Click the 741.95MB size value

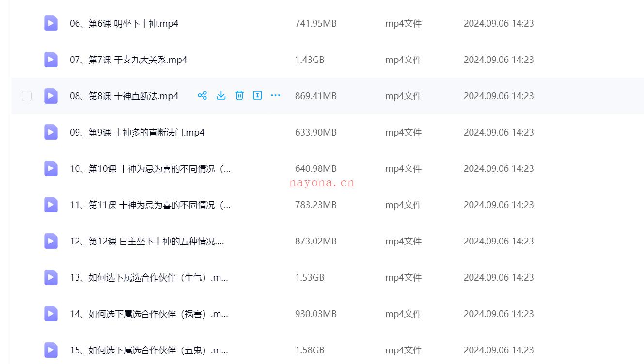tap(316, 23)
